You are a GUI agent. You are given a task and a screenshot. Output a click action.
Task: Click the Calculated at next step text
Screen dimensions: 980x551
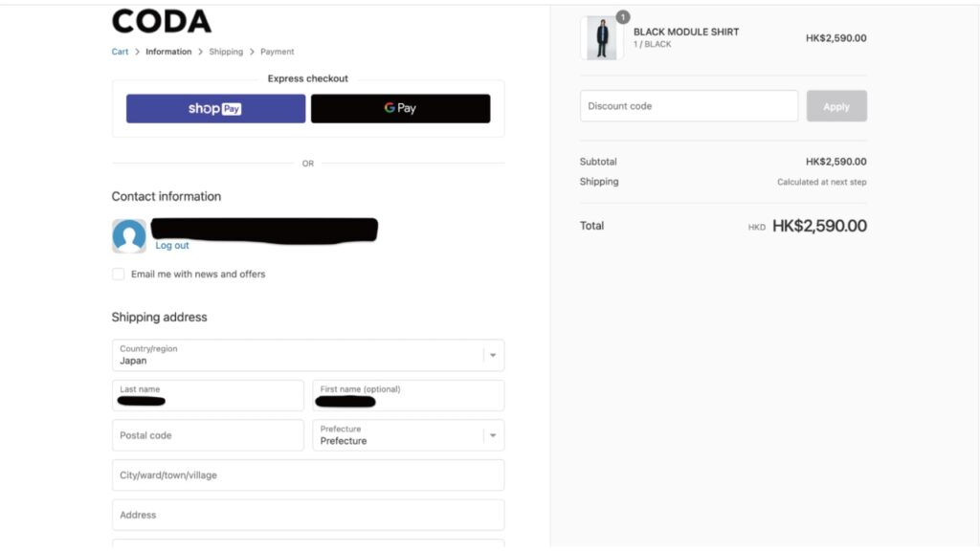pos(821,183)
